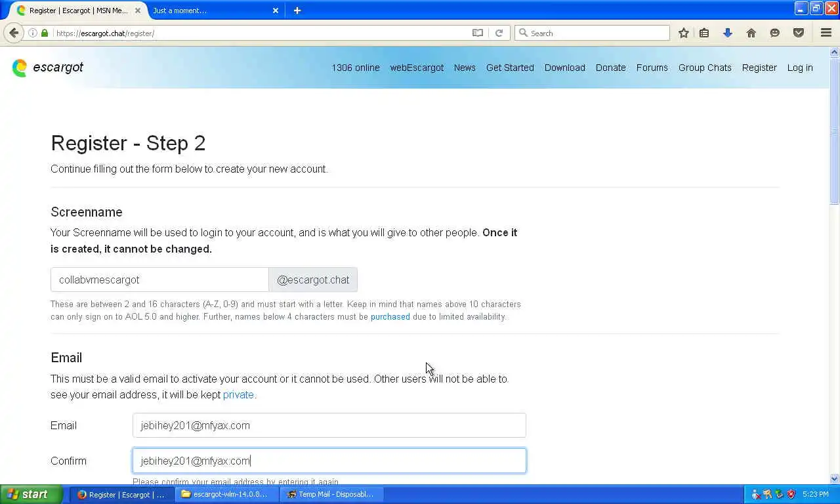Click the '1306 online' link
The image size is (840, 504).
pos(356,68)
